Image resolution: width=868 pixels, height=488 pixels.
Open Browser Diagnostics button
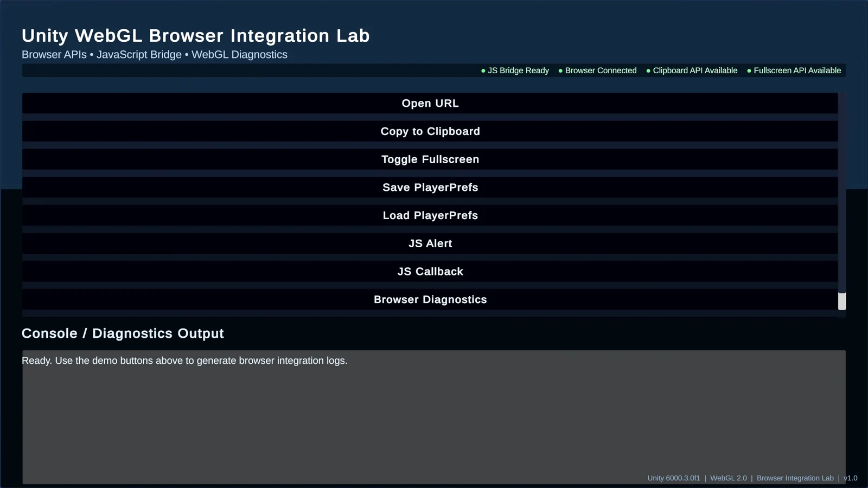(430, 299)
